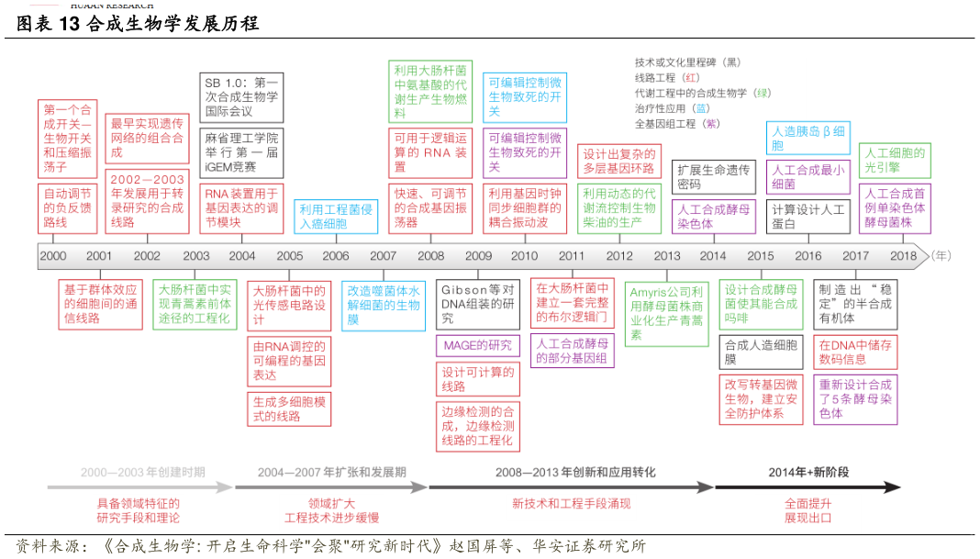Click legend entry '代谢工程中的合成生物学（绿）'
This screenshot has height=559, width=980.
pos(703,94)
